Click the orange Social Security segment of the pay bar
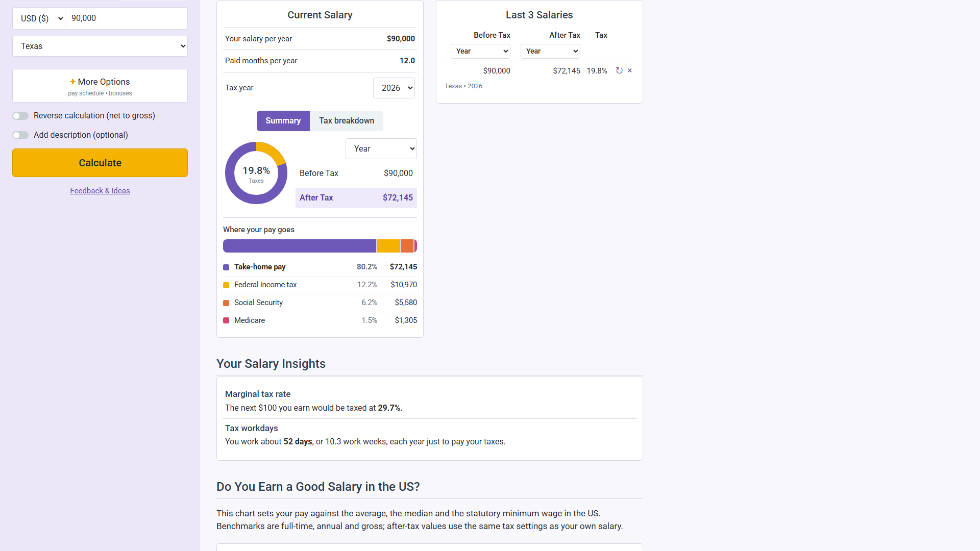The image size is (980, 551). (x=407, y=246)
